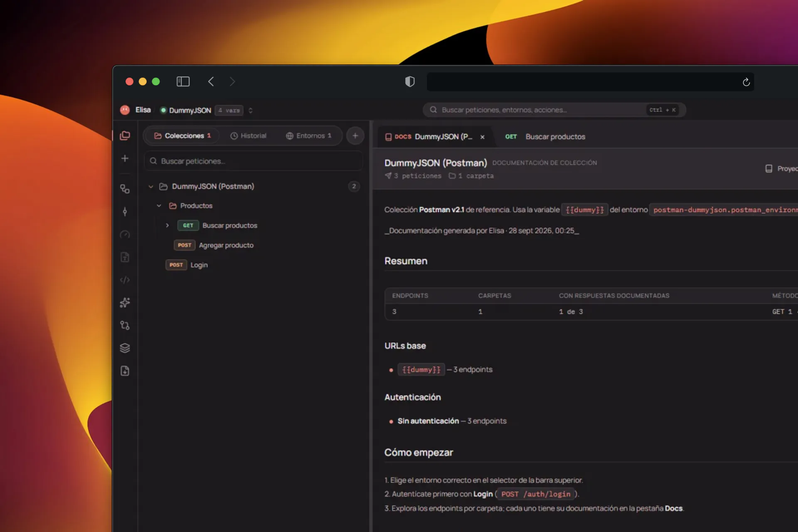Image resolution: width=798 pixels, height=532 pixels.
Task: Click the Buscar peticiones search field
Action: point(254,161)
